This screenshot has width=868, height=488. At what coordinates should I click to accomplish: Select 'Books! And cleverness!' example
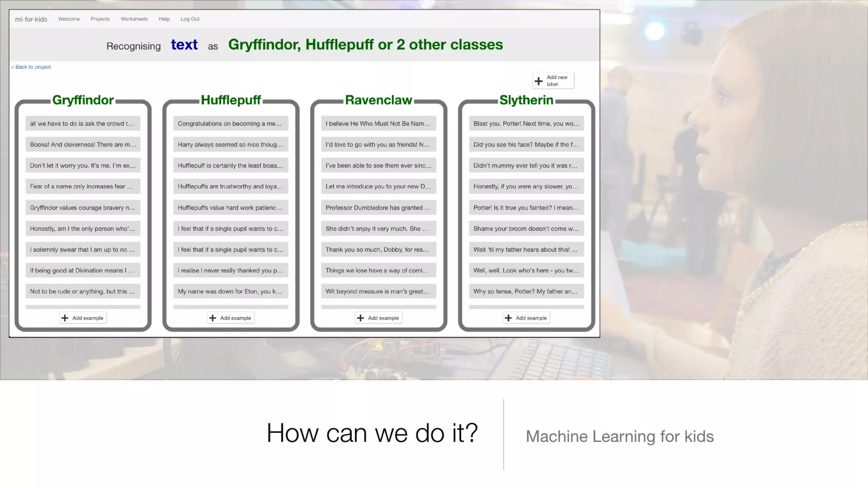coord(83,144)
